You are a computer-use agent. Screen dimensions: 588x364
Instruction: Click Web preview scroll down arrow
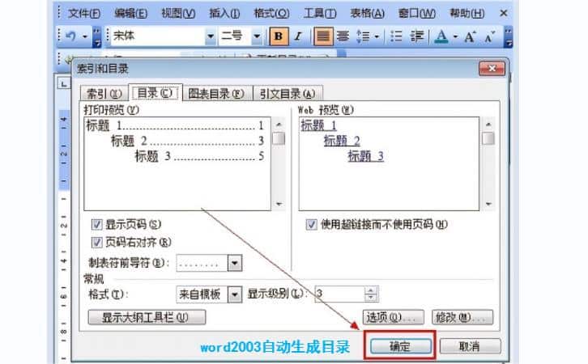click(x=488, y=204)
